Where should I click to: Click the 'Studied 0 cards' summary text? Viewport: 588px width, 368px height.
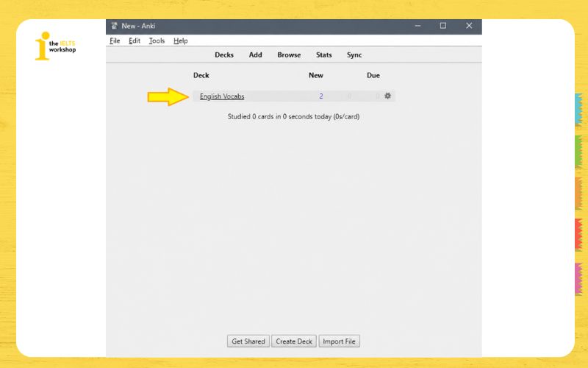point(293,117)
